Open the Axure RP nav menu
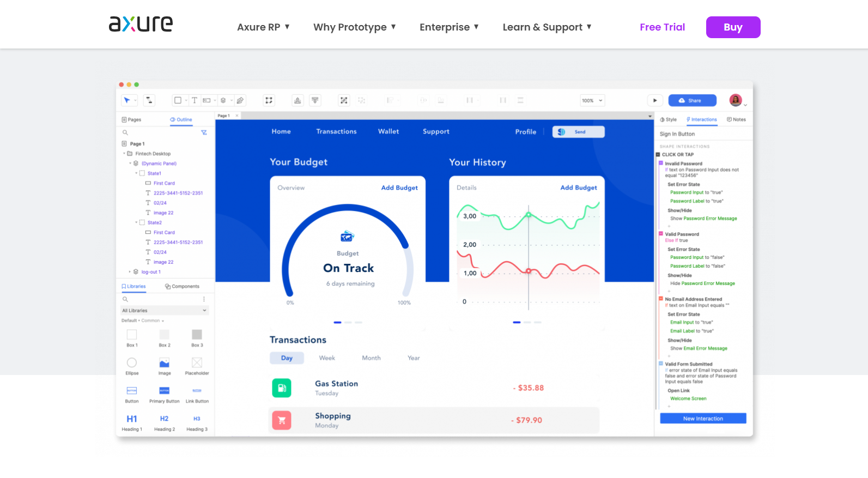The height and width of the screenshot is (478, 868). [x=263, y=27]
